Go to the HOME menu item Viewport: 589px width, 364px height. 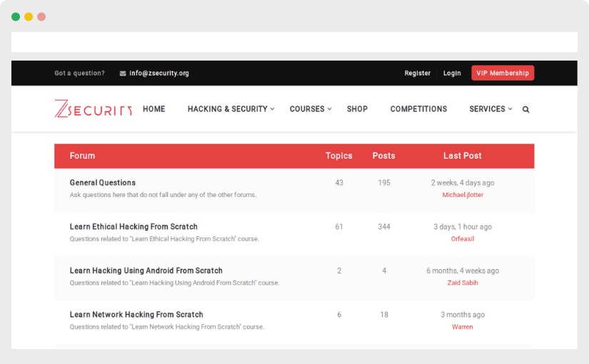(x=153, y=109)
